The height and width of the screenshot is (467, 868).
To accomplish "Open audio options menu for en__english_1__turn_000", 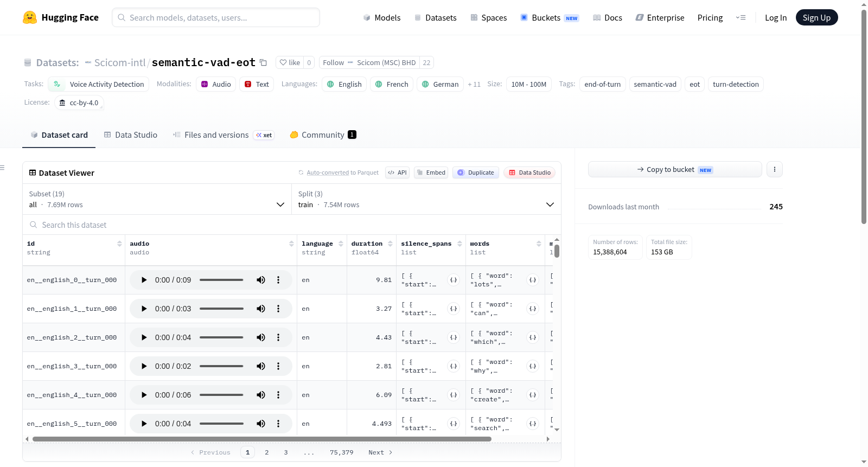I will (278, 309).
